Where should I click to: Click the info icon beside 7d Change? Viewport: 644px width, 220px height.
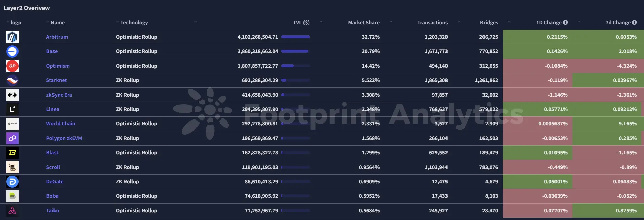point(634,22)
